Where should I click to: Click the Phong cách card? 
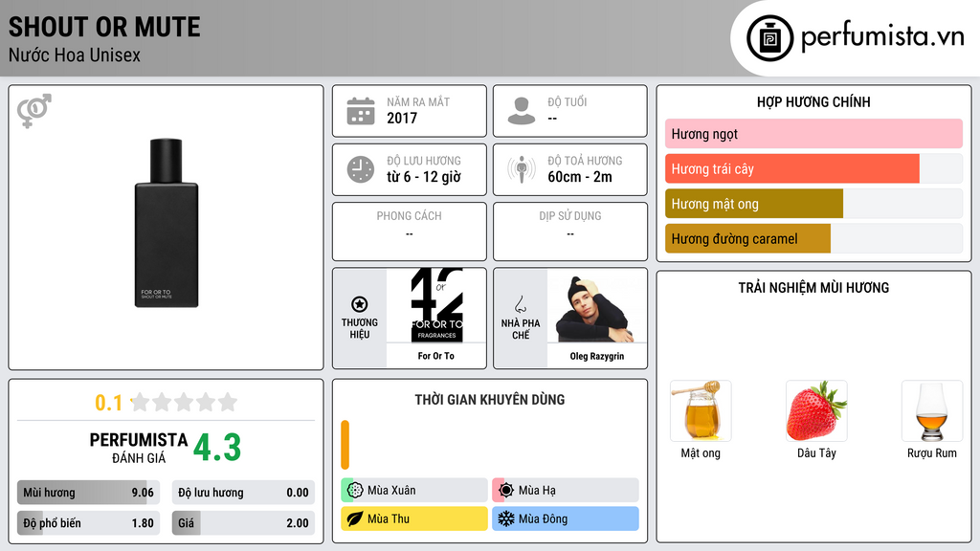point(410,231)
